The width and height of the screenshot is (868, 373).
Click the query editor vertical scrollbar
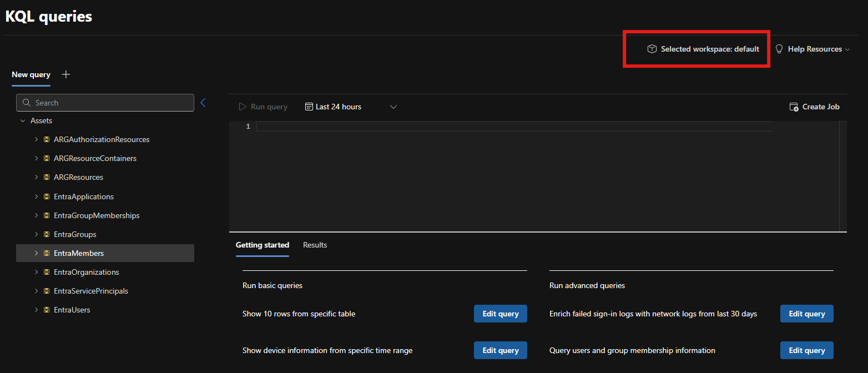click(x=843, y=176)
